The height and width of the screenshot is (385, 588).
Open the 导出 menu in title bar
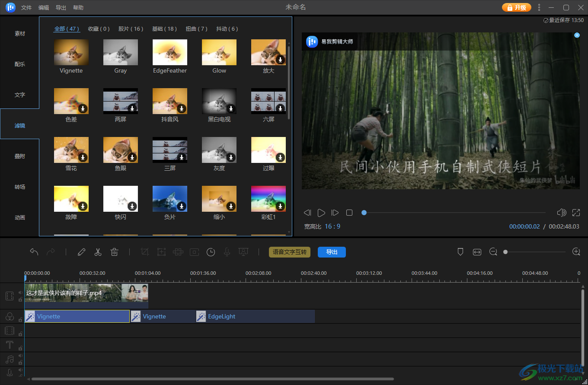(x=61, y=8)
